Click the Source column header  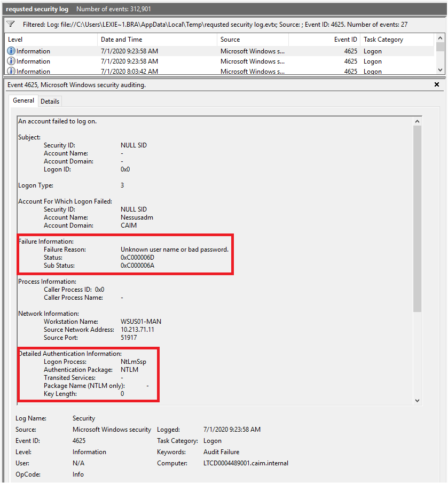253,40
